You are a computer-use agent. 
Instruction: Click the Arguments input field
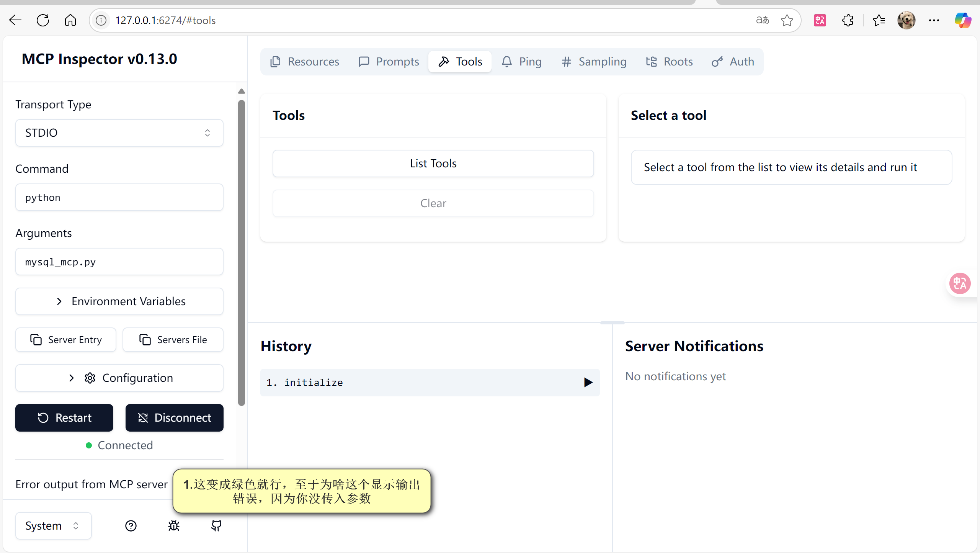pos(119,262)
